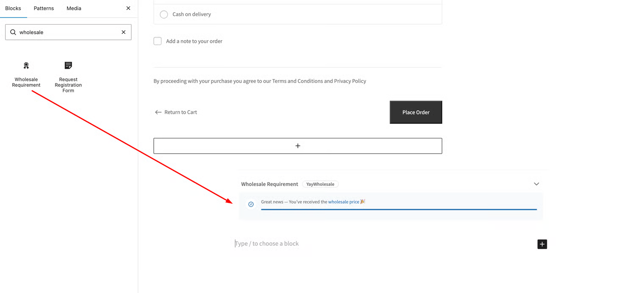This screenshot has width=644, height=293.
Task: Switch to the Patterns tab
Action: pos(44,8)
